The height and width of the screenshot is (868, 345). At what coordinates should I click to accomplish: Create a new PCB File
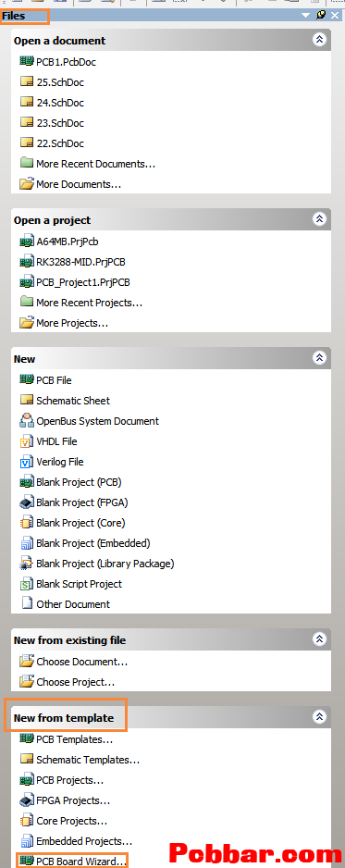click(54, 380)
